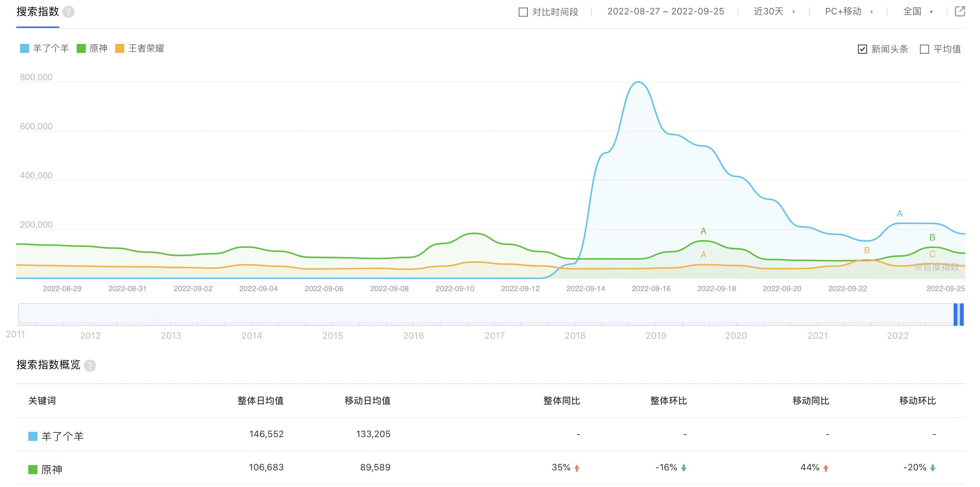This screenshot has height=487, width=980.
Task: Select the 搜索指数 tab
Action: tap(38, 12)
